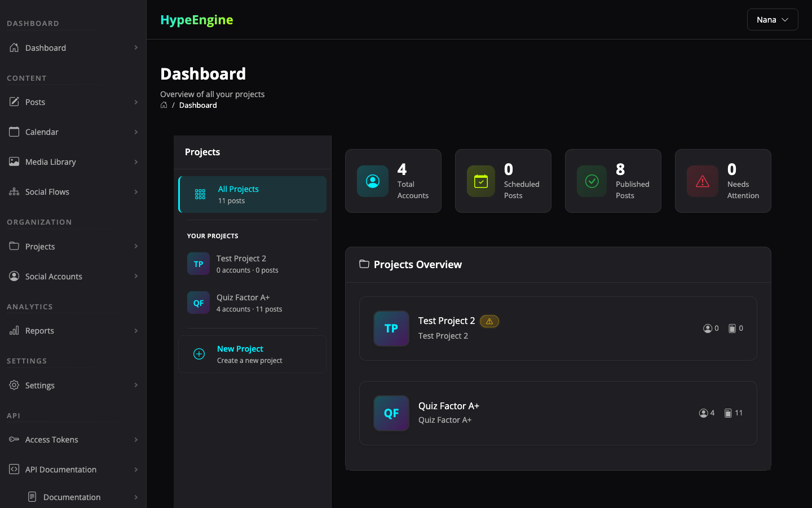The height and width of the screenshot is (508, 812).
Task: Click the Projects Overview folder icon
Action: click(x=364, y=264)
